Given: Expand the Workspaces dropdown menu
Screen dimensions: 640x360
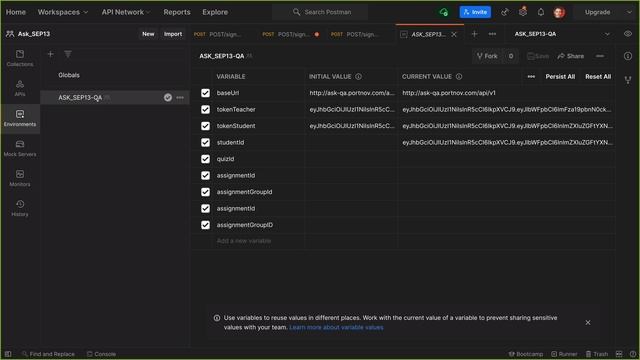Looking at the screenshot, I should coord(63,12).
